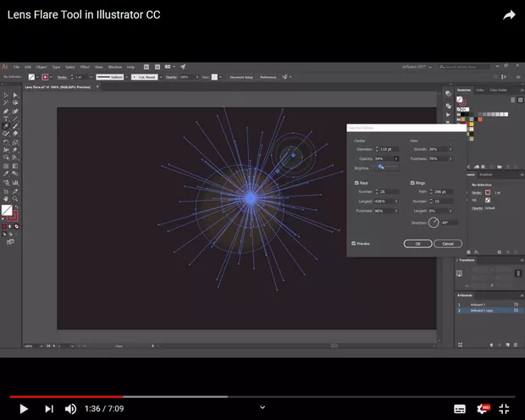Open the Object menu
The height and width of the screenshot is (420, 525).
pos(41,66)
